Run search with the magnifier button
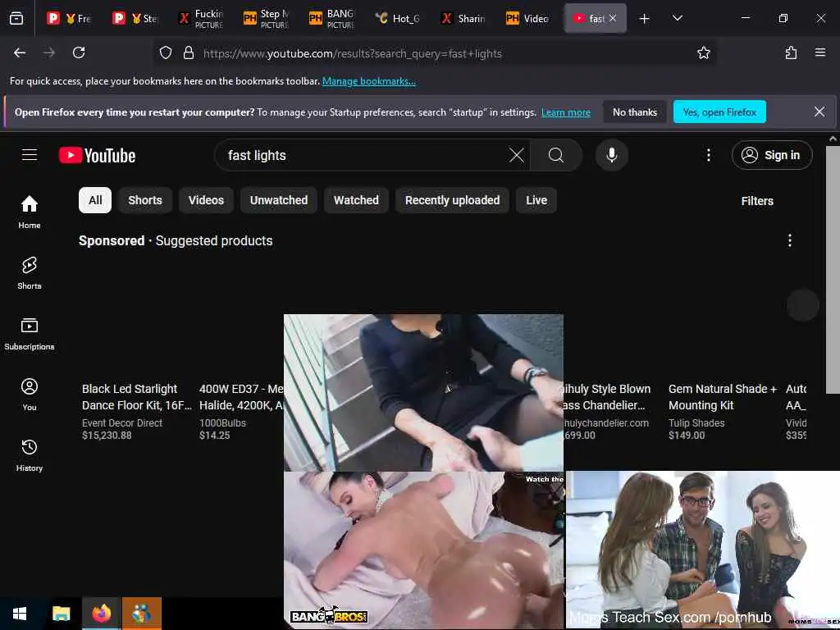The width and height of the screenshot is (840, 630). [x=556, y=155]
